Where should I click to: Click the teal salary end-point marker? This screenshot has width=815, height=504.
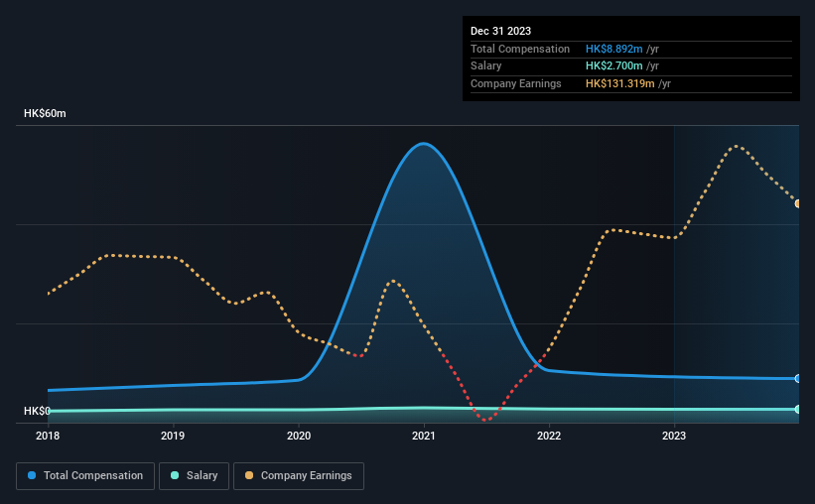coord(798,410)
